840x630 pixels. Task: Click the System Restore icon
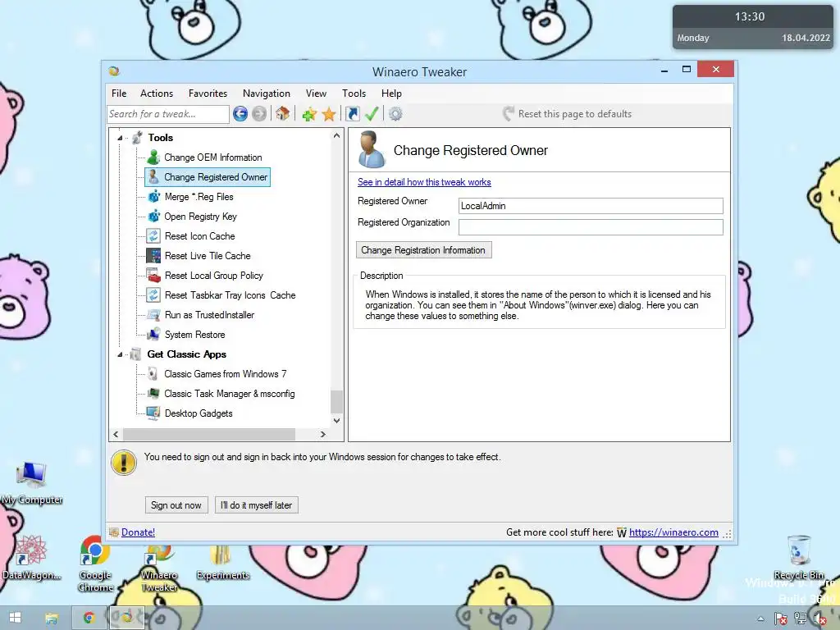[153, 335]
